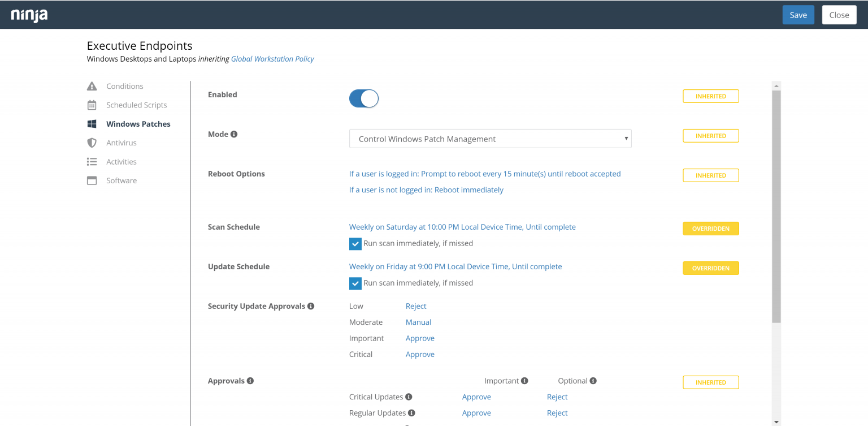Click the Software window icon
The image size is (868, 426).
tap(92, 180)
